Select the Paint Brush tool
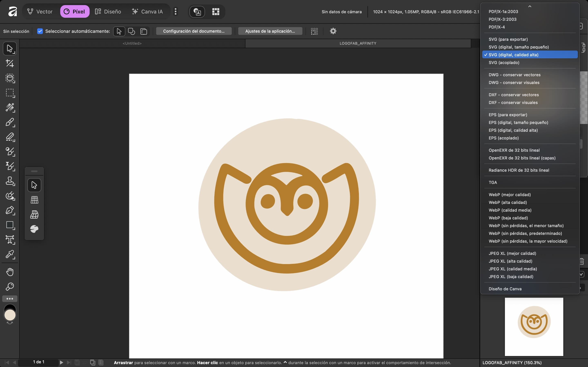The height and width of the screenshot is (367, 588). pyautogui.click(x=10, y=122)
